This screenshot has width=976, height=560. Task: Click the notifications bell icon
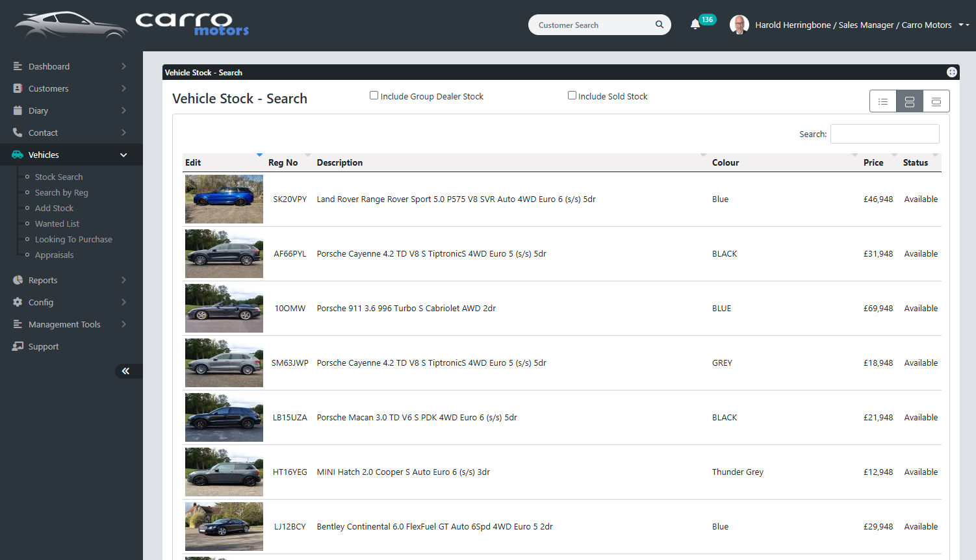point(695,25)
